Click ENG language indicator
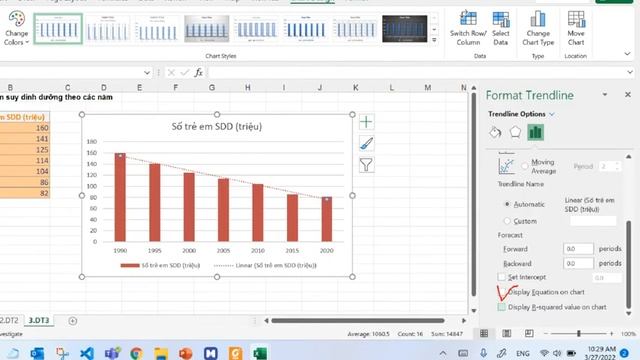 523,353
